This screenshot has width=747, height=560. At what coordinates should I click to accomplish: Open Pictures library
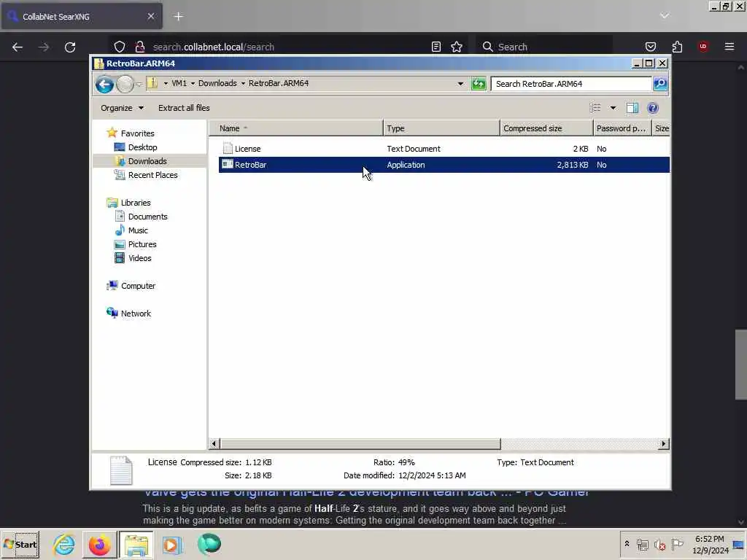click(x=142, y=244)
